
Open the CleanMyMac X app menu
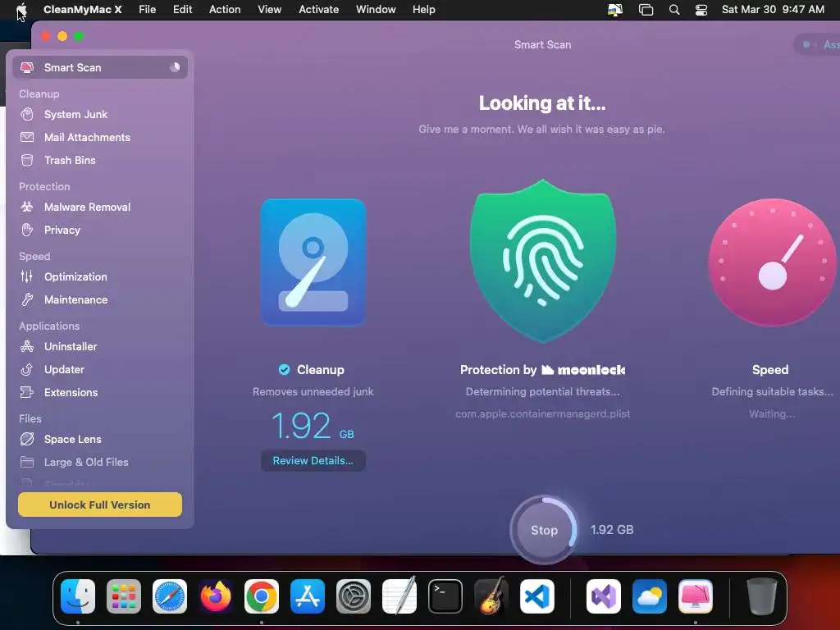(83, 10)
